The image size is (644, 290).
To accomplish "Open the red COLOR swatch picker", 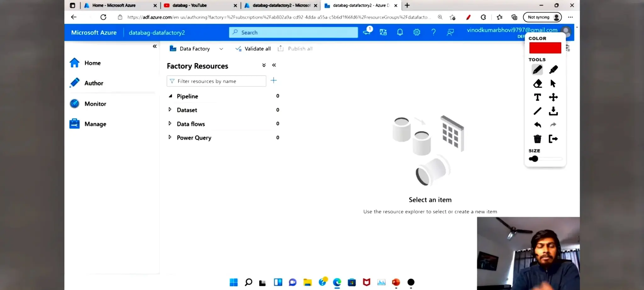I will coord(545,48).
